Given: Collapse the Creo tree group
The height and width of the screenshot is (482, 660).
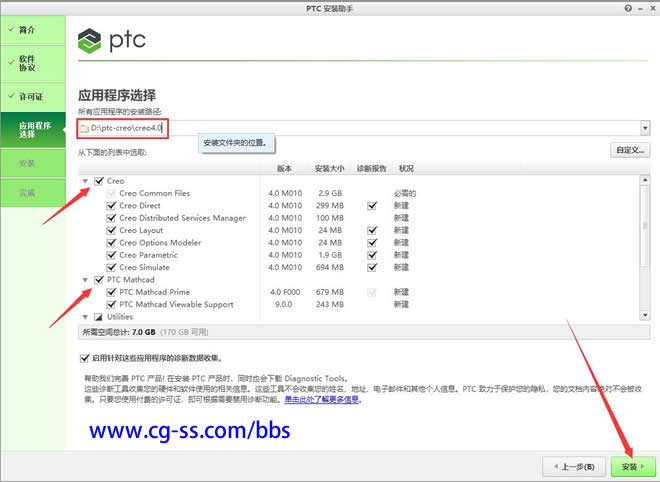Looking at the screenshot, I should point(85,181).
